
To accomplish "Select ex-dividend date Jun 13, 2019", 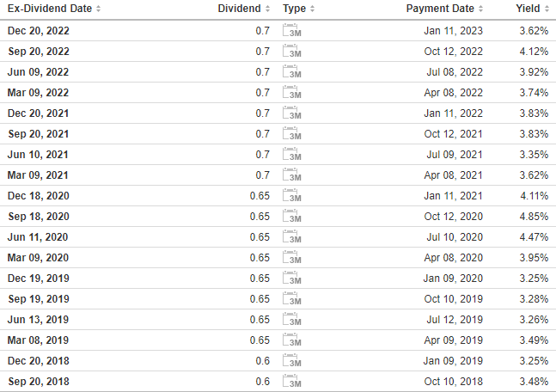I will [x=38, y=320].
